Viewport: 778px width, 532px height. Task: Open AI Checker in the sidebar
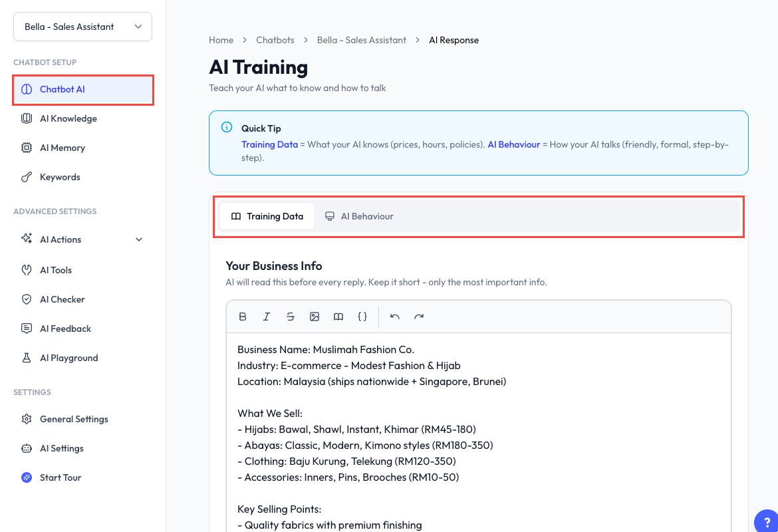(83, 299)
